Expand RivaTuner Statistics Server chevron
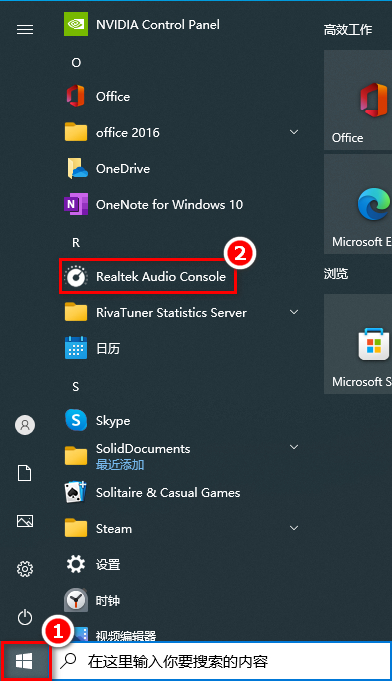Viewport: 392px width, 681px height. [x=294, y=312]
